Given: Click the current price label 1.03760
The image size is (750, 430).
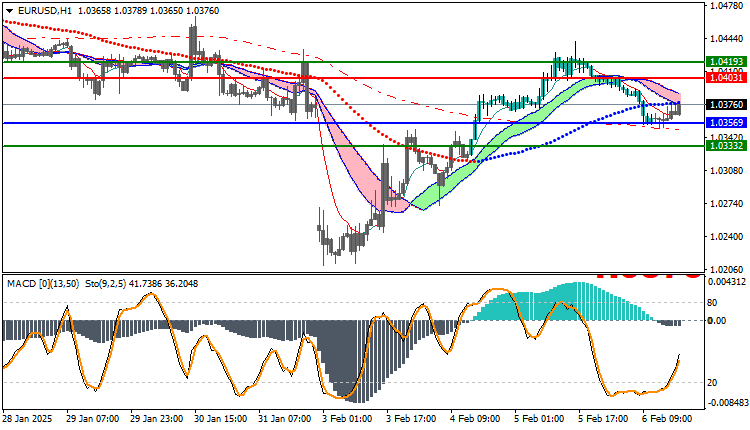Looking at the screenshot, I should click(726, 104).
